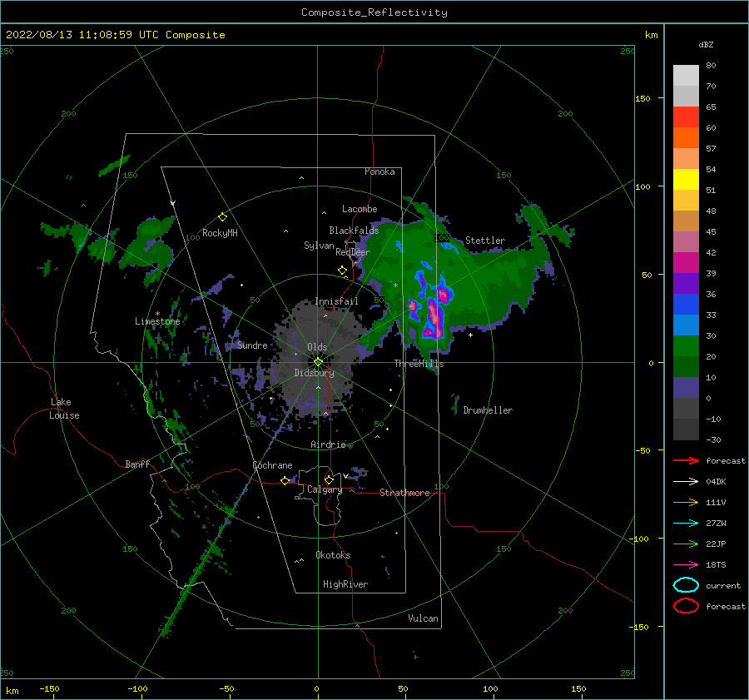Click the magenta 18TS arrow icon
The height and width of the screenshot is (700, 749).
pos(686,565)
